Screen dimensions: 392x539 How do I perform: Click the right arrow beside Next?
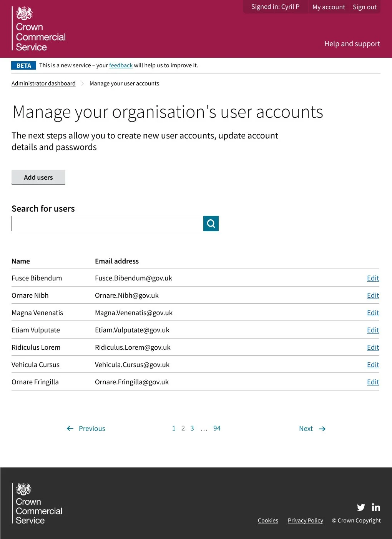pyautogui.click(x=322, y=428)
